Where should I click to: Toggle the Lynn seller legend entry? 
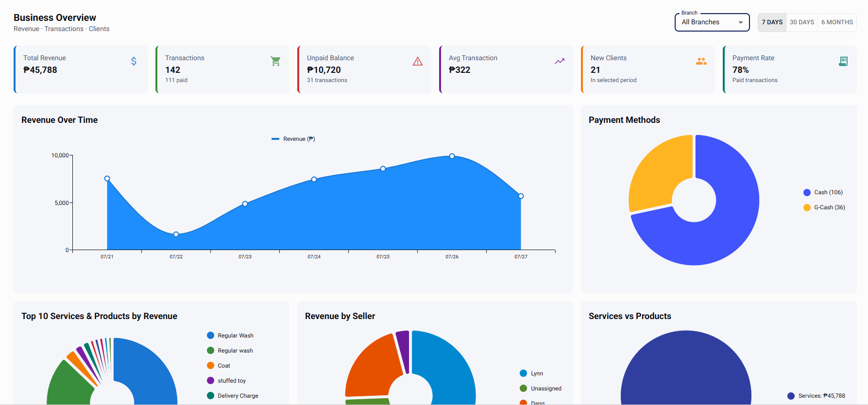(531, 373)
